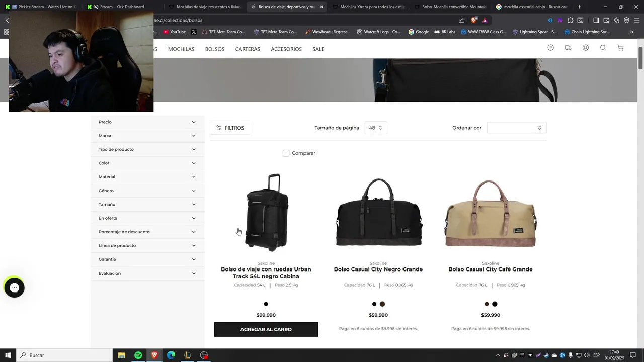
Task: Click the Urban Track wheeled bag thumbnail
Action: [266, 212]
